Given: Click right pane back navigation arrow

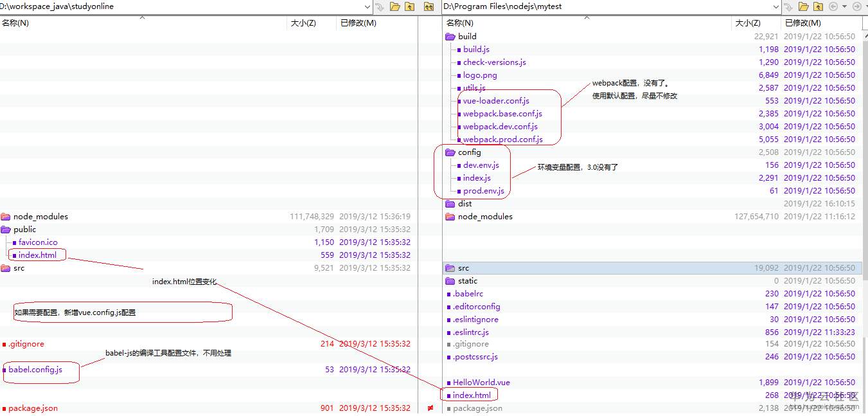Looking at the screenshot, I should click(x=833, y=6).
